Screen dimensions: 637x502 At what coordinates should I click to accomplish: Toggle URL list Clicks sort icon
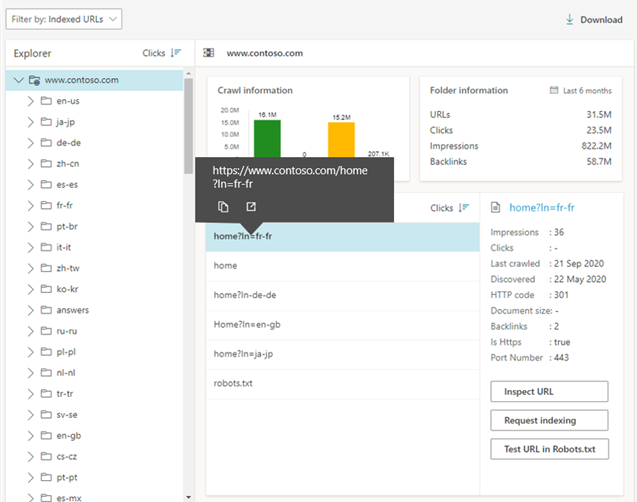[x=464, y=208]
